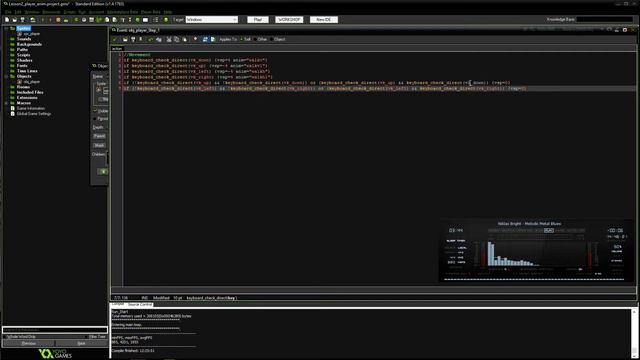Select Self under Applies To

[245, 39]
